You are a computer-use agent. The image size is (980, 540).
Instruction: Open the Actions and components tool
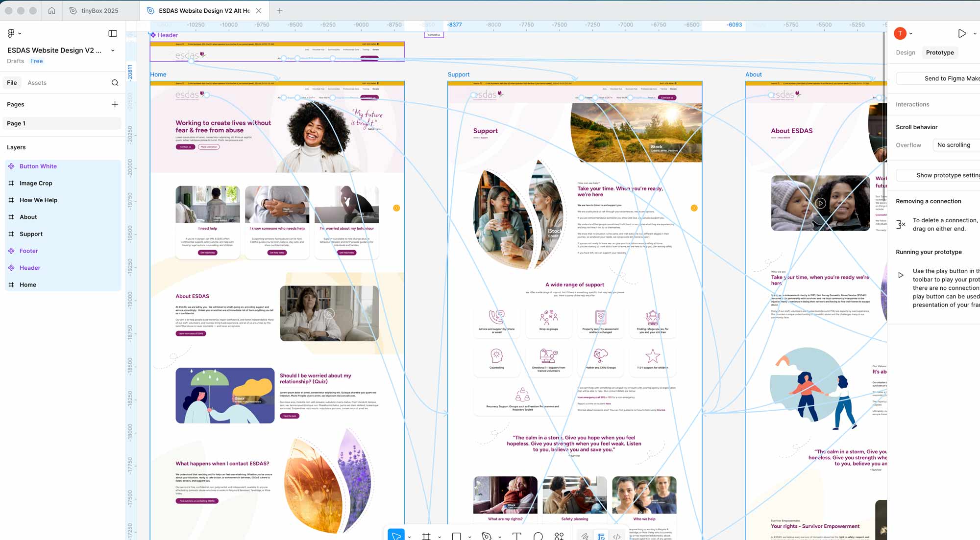tap(559, 536)
